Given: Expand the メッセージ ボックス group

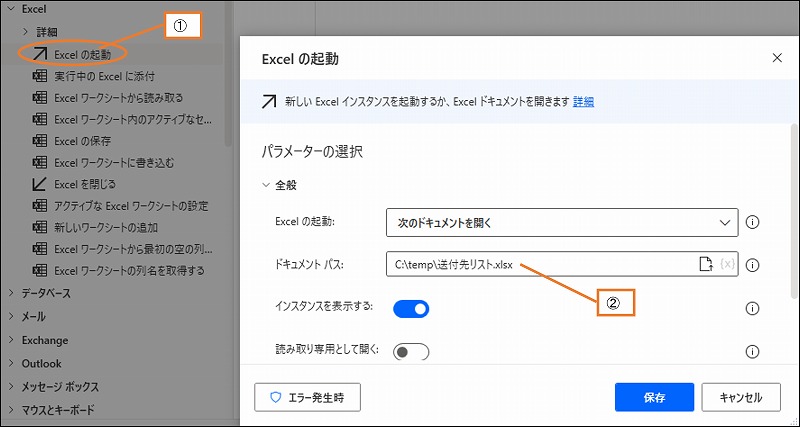Looking at the screenshot, I should coord(11,387).
